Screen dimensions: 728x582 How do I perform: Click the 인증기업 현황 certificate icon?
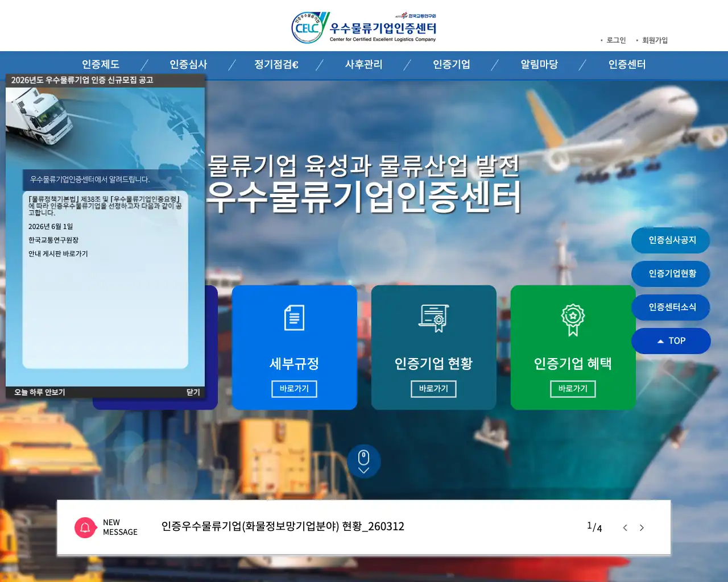(x=433, y=318)
